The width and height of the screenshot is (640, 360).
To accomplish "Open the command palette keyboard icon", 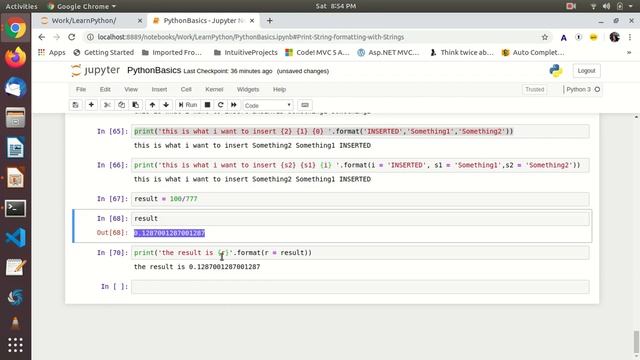I will coord(305,105).
